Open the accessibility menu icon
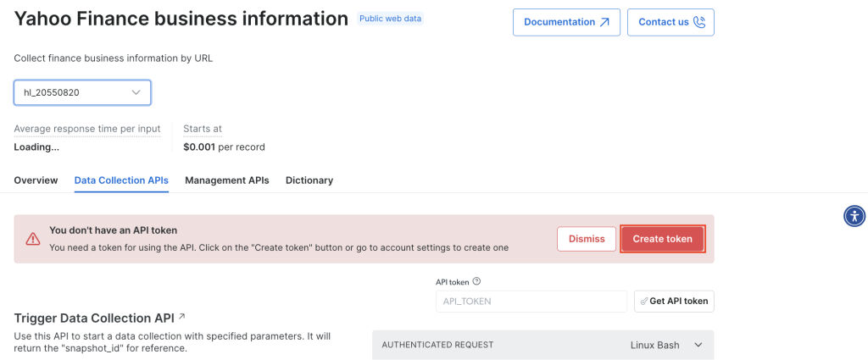 coord(854,216)
